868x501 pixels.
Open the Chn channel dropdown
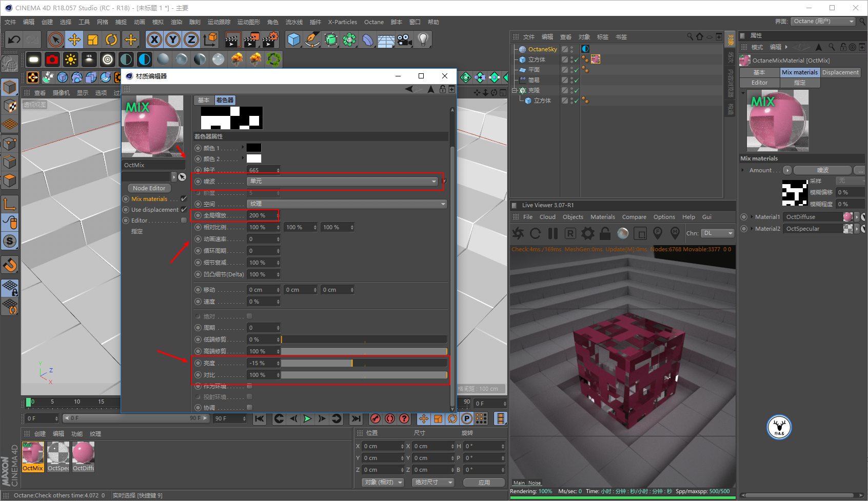click(x=718, y=233)
